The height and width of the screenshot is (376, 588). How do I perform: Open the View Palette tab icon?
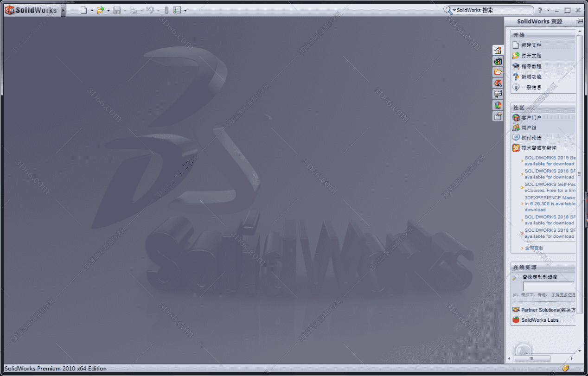click(498, 94)
